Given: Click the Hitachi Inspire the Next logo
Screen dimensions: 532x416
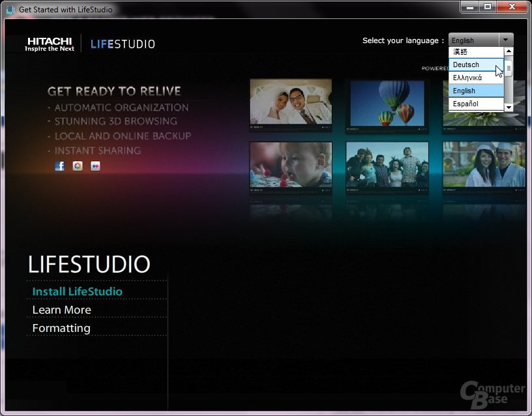Looking at the screenshot, I should click(50, 44).
